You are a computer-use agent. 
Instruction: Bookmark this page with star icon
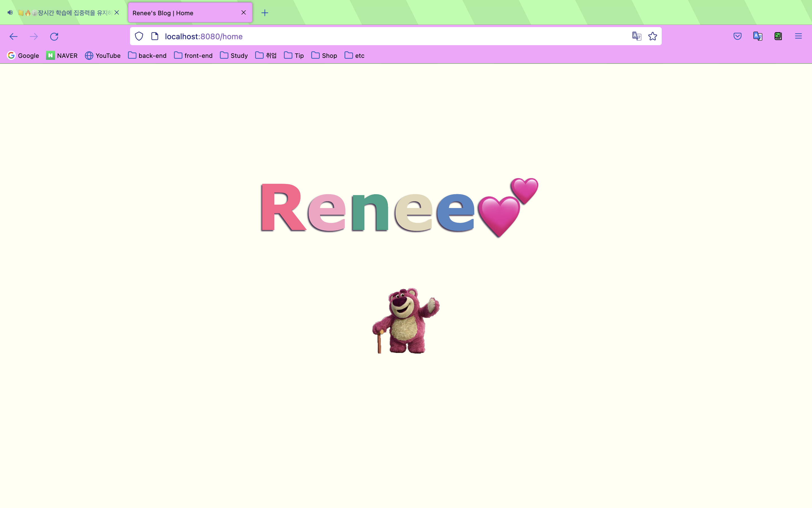(x=653, y=36)
